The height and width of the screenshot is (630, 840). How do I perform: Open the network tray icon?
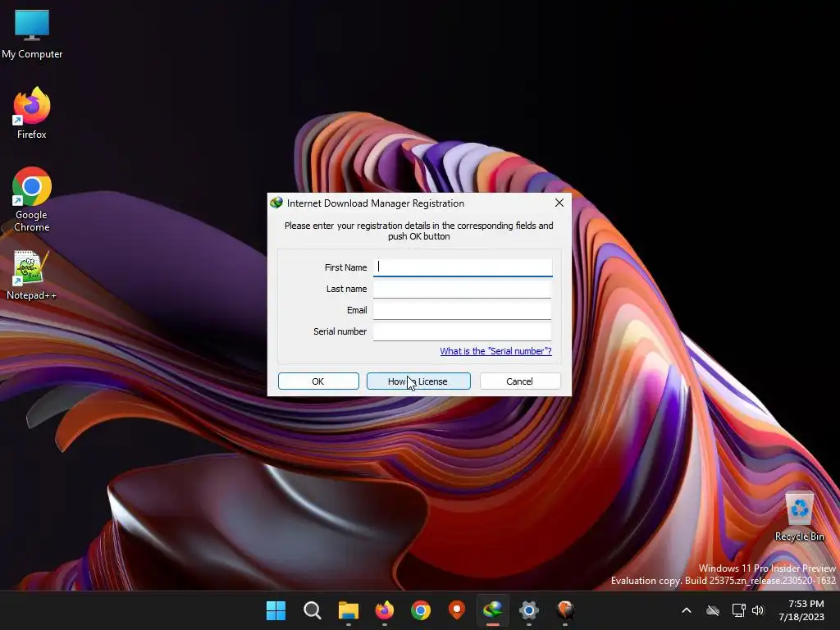click(739, 610)
